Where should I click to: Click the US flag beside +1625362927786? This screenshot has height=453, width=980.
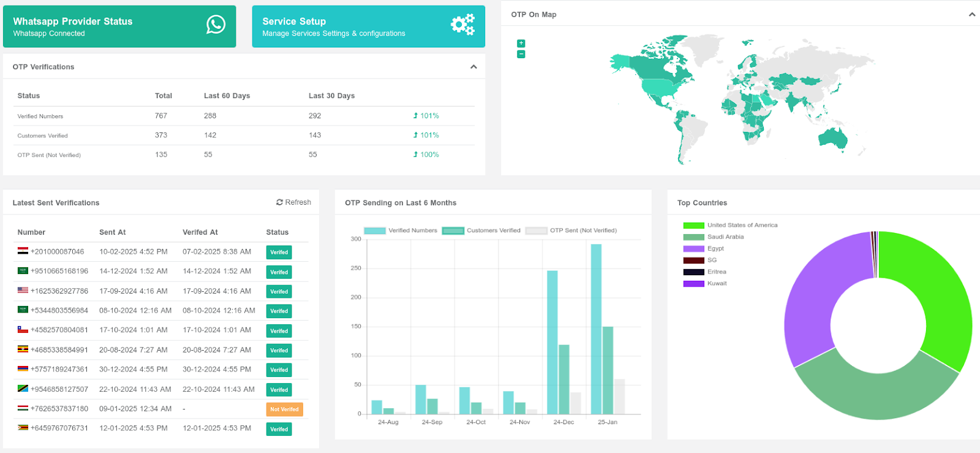click(x=23, y=291)
